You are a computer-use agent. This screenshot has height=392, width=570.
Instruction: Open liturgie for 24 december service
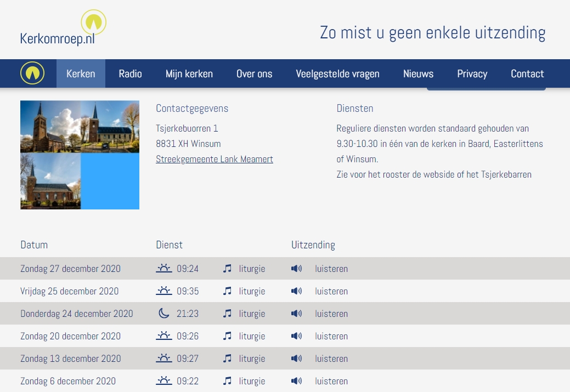(x=252, y=314)
